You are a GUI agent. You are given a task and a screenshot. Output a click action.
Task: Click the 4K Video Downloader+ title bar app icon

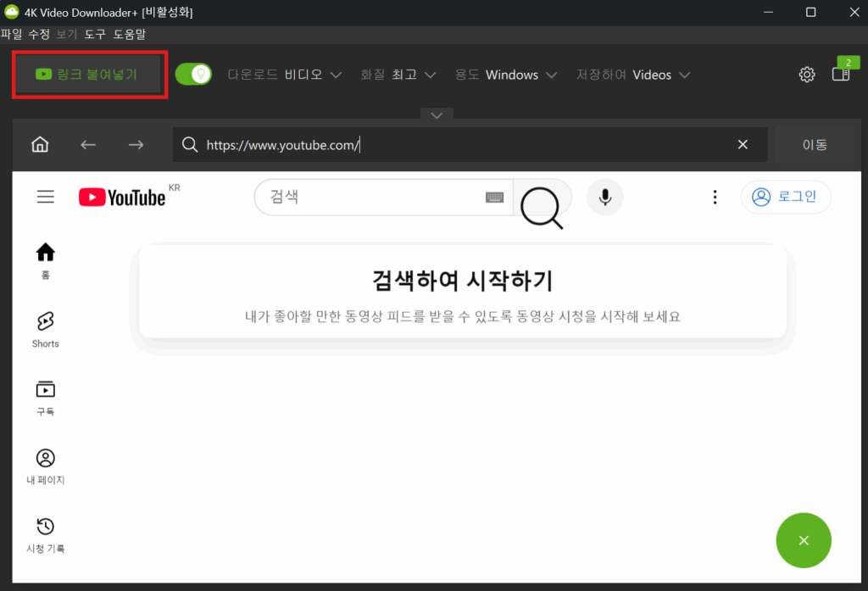tap(12, 12)
